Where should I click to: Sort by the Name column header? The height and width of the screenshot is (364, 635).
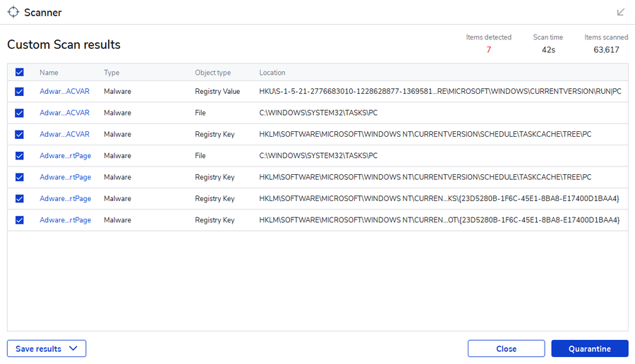pyautogui.click(x=49, y=73)
